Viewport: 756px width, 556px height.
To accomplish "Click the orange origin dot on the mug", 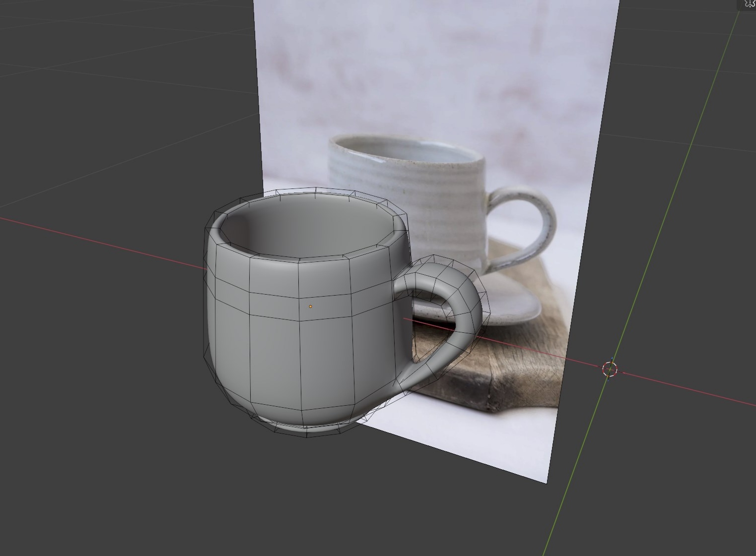I will click(x=311, y=307).
